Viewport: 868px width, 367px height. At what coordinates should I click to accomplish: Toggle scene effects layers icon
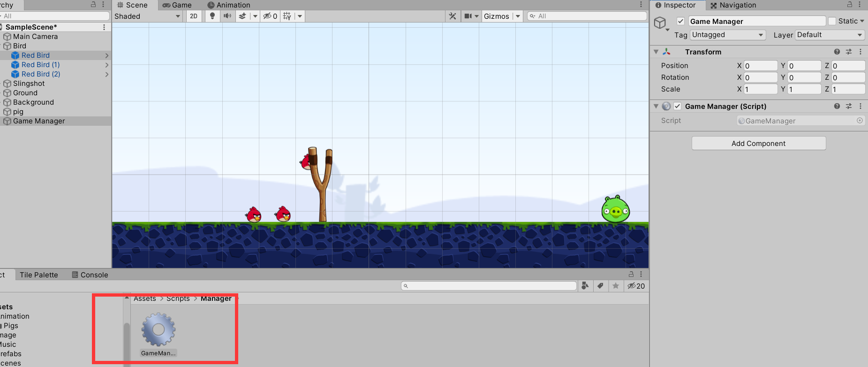[x=242, y=16]
